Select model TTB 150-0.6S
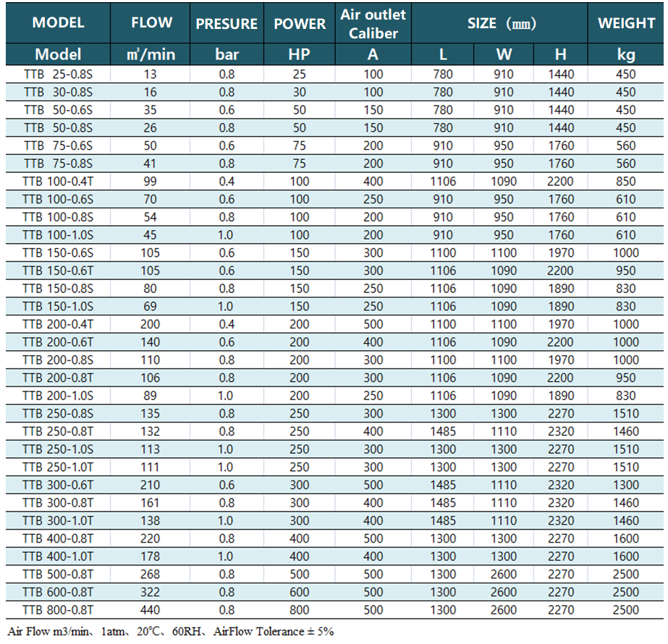Viewport: 668px width, 644px height. [58, 253]
